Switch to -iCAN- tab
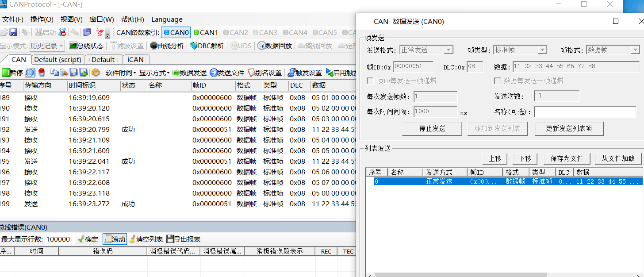The image size is (644, 277). coord(136,59)
